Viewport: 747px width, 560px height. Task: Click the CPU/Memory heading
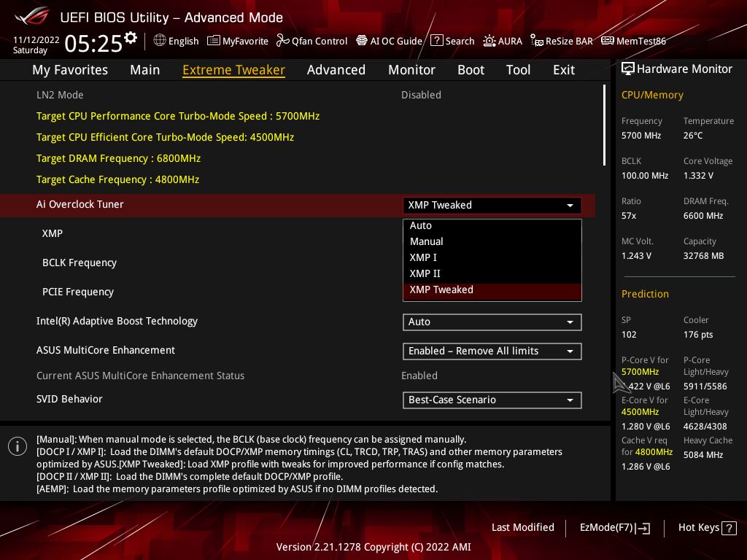click(x=652, y=95)
